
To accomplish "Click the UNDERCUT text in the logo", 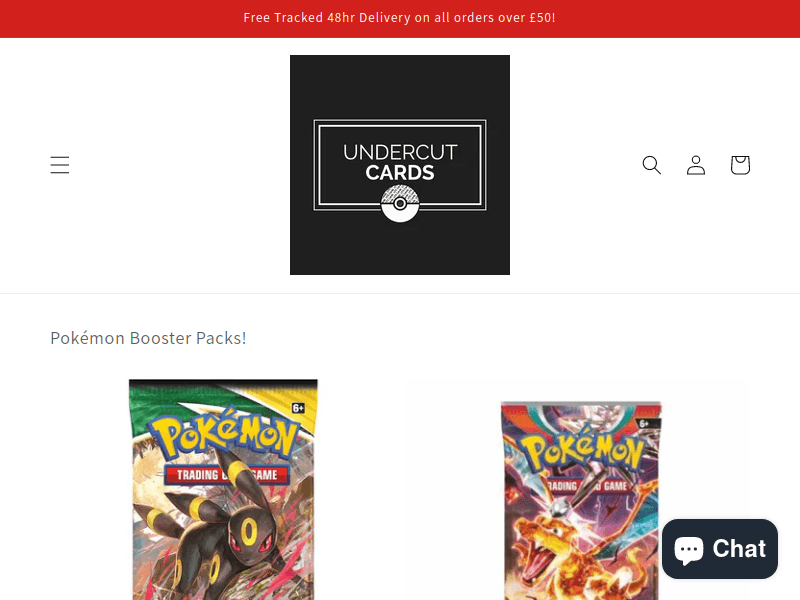I will pyautogui.click(x=400, y=152).
